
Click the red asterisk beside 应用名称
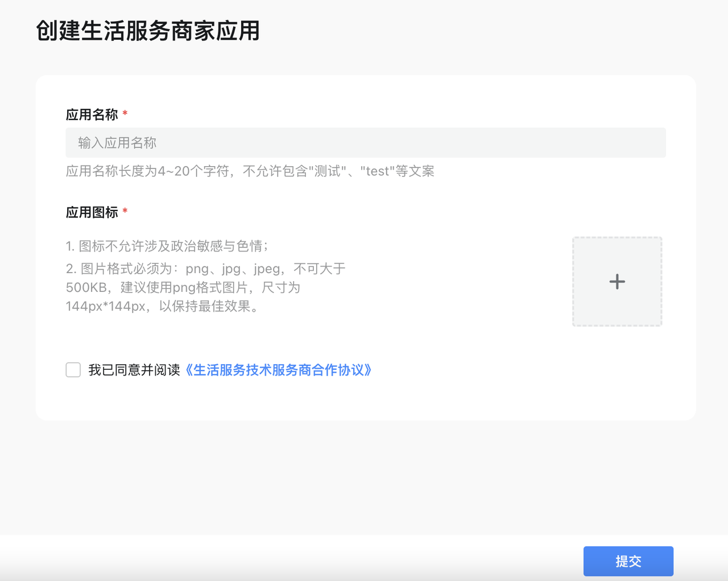[x=125, y=114]
